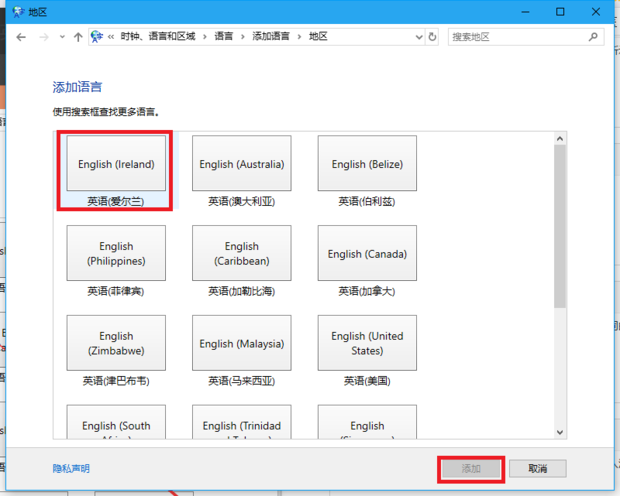Open the recent locations dropdown chevron

(61, 36)
